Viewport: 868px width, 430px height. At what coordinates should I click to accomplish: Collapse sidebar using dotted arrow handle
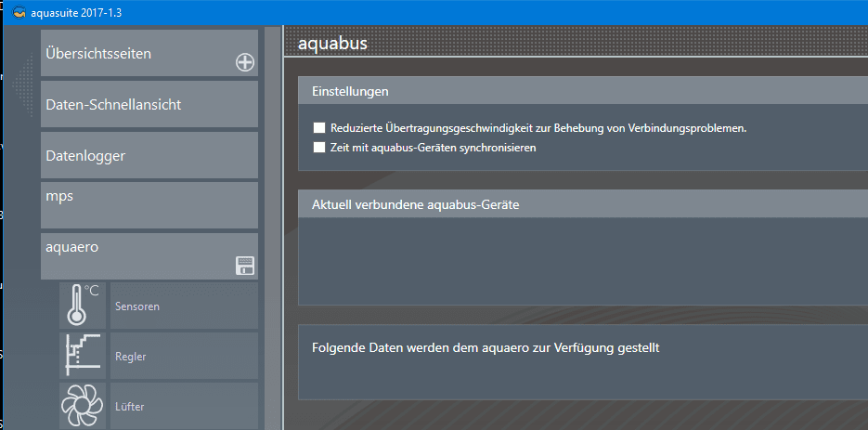[x=21, y=85]
